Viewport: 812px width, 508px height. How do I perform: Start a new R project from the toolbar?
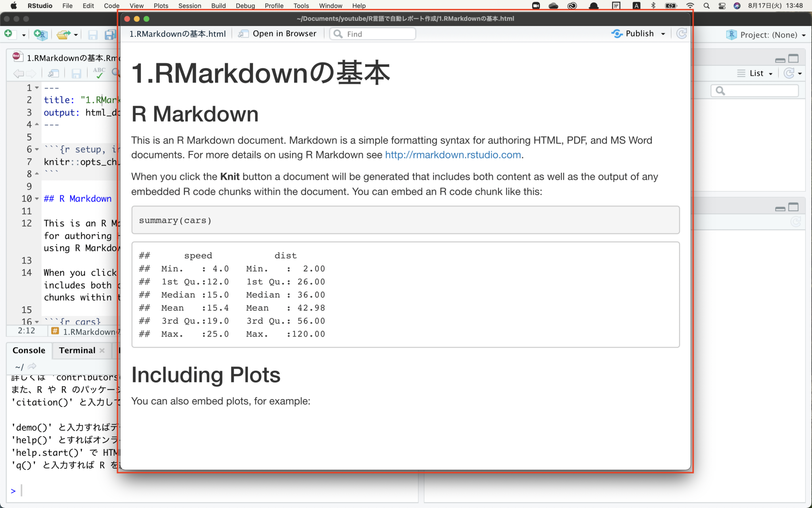coord(40,35)
